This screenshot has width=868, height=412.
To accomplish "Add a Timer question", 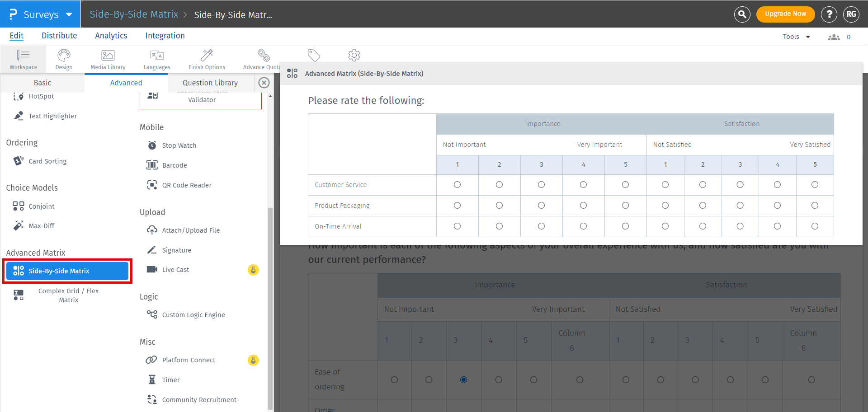I will click(170, 379).
